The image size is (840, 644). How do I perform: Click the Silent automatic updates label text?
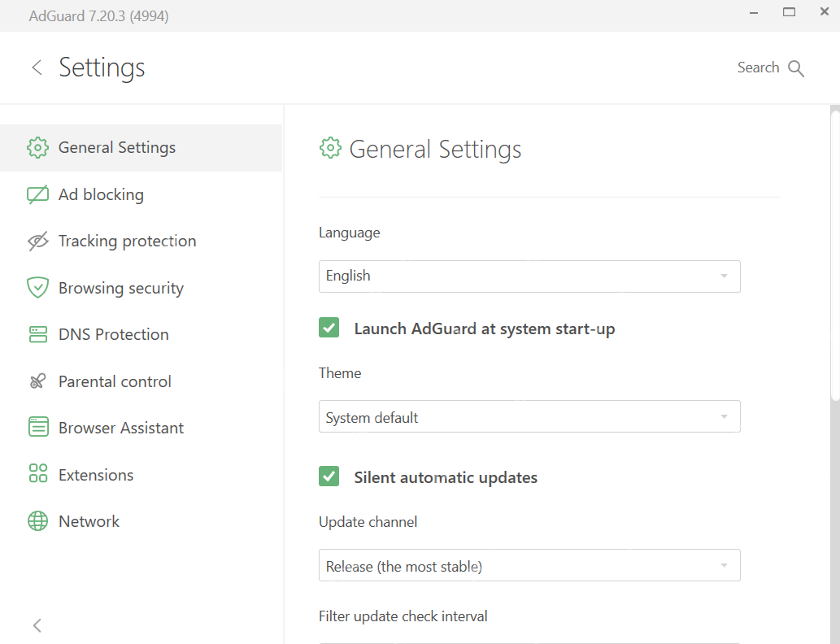[x=446, y=477]
